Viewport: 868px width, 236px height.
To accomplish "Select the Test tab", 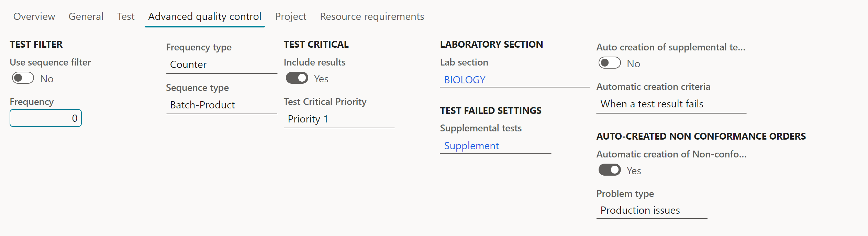I will 125,16.
